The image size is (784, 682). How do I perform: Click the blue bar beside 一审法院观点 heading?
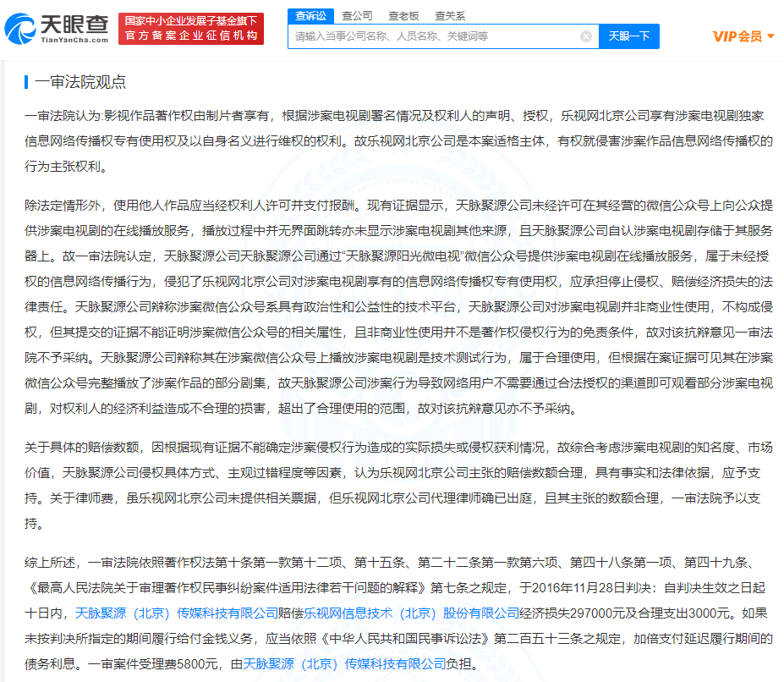27,82
